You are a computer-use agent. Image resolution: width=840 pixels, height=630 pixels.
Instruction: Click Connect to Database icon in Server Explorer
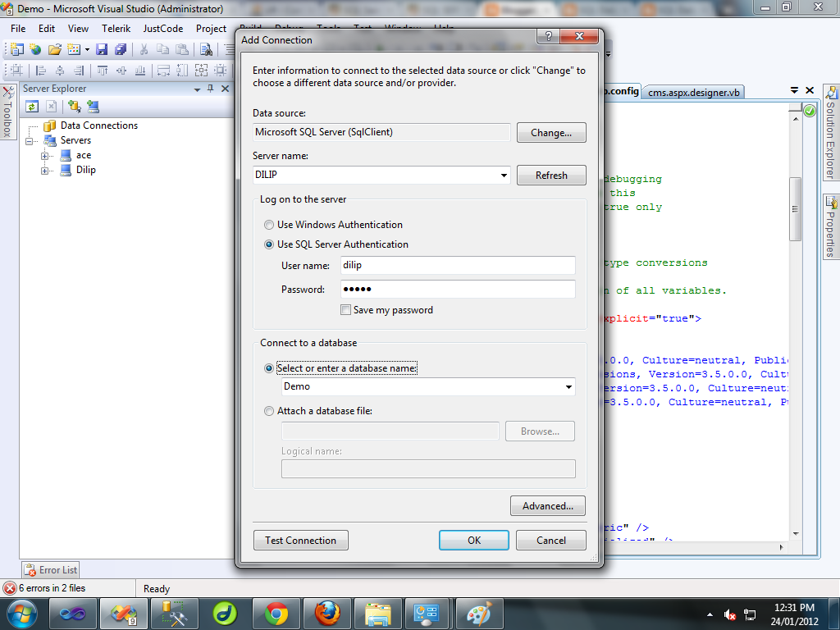[x=75, y=107]
